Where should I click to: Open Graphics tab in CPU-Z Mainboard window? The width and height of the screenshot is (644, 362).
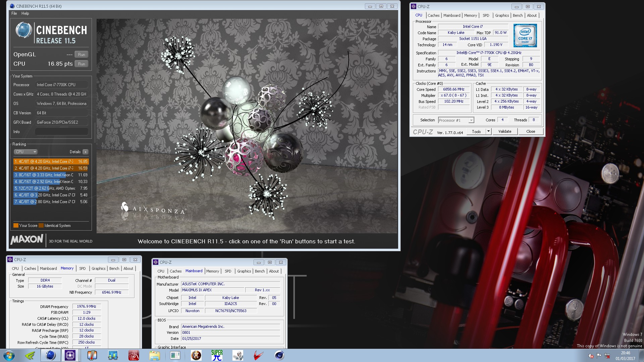pos(244,271)
